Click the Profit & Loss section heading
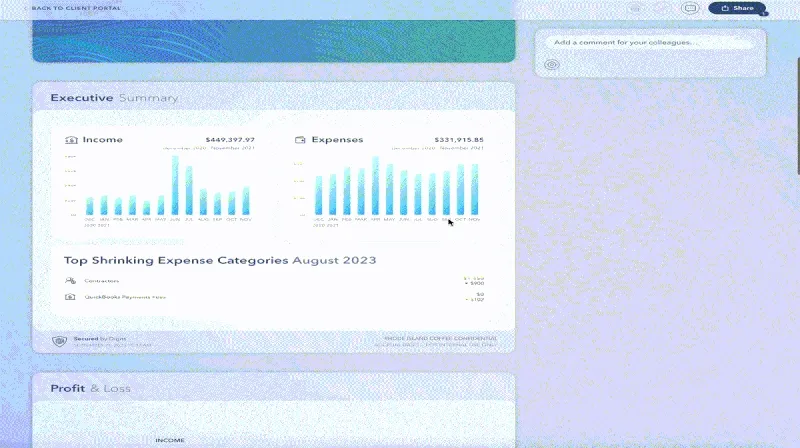 tap(90, 388)
